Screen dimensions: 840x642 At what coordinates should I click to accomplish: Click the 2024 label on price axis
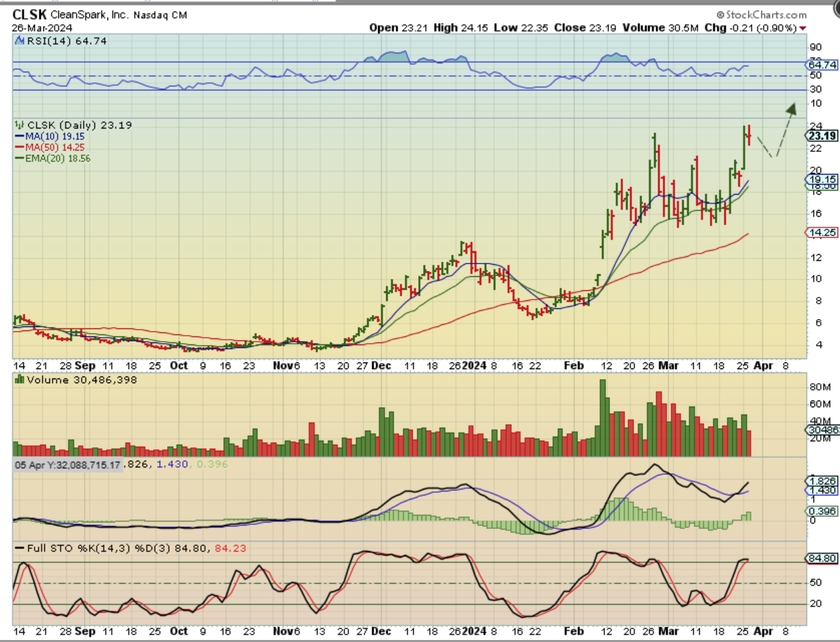[474, 366]
